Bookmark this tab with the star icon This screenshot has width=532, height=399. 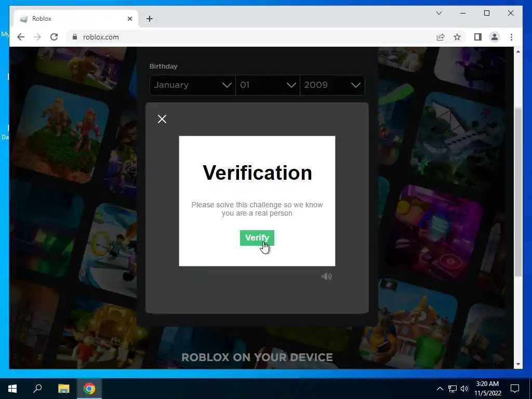click(x=457, y=37)
